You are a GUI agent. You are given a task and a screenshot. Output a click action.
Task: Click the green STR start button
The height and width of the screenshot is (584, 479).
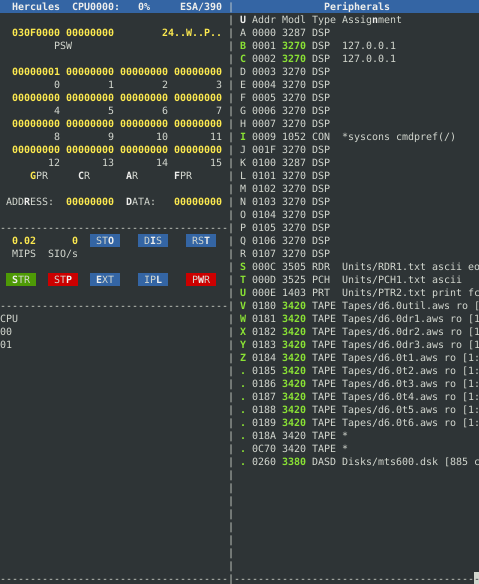click(21, 279)
